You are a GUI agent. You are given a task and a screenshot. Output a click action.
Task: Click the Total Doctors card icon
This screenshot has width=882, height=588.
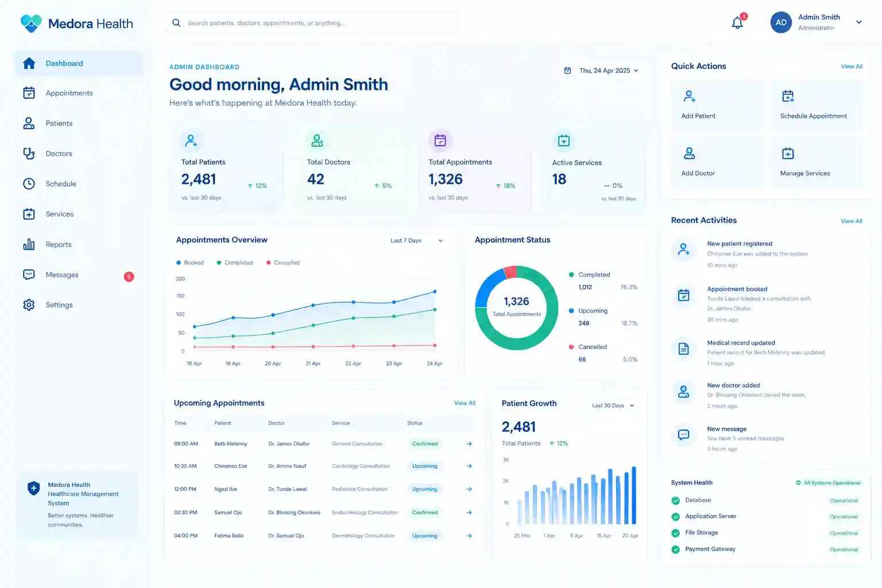pyautogui.click(x=317, y=140)
